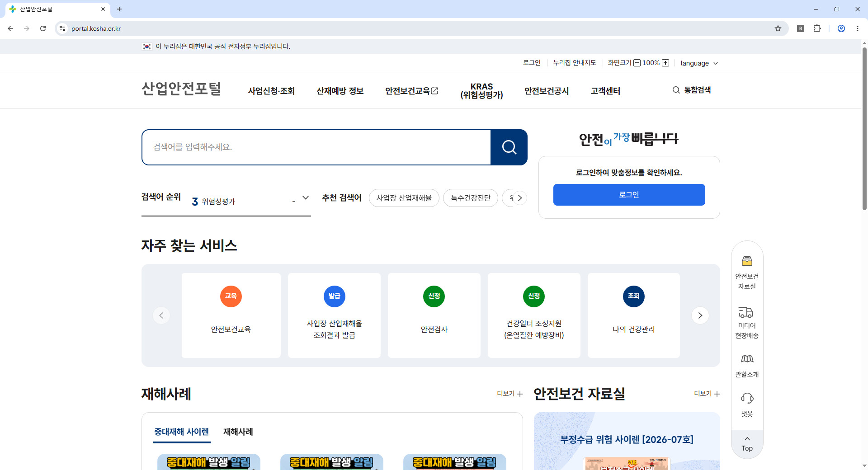This screenshot has height=470, width=868.
Task: Open 통합검색 integrated search
Action: (x=692, y=90)
